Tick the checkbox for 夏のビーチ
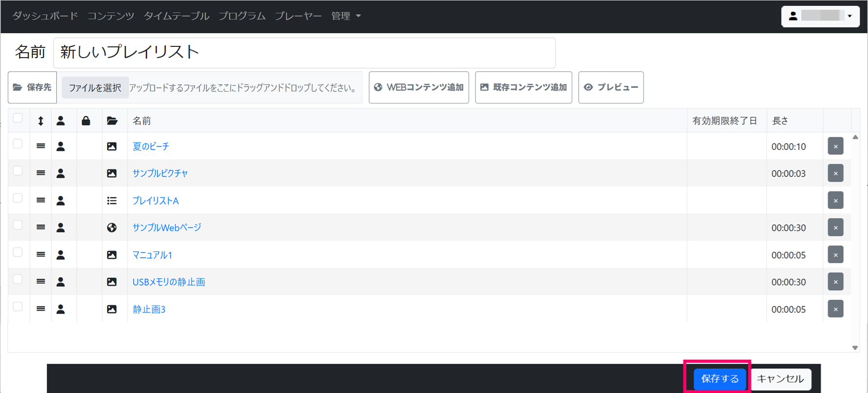Screen dimensions: 868x393 click(x=18, y=144)
